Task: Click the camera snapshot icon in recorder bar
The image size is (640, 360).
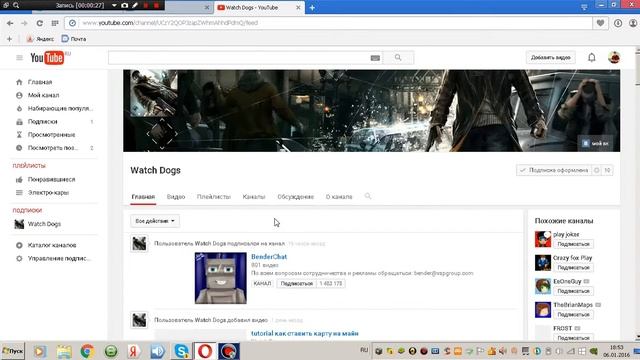Action: pyautogui.click(x=124, y=5)
